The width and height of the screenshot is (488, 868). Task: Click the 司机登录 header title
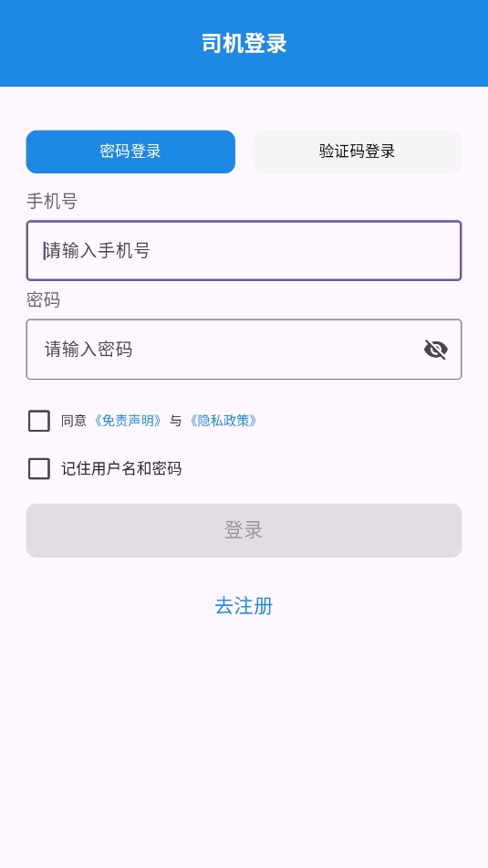click(244, 43)
